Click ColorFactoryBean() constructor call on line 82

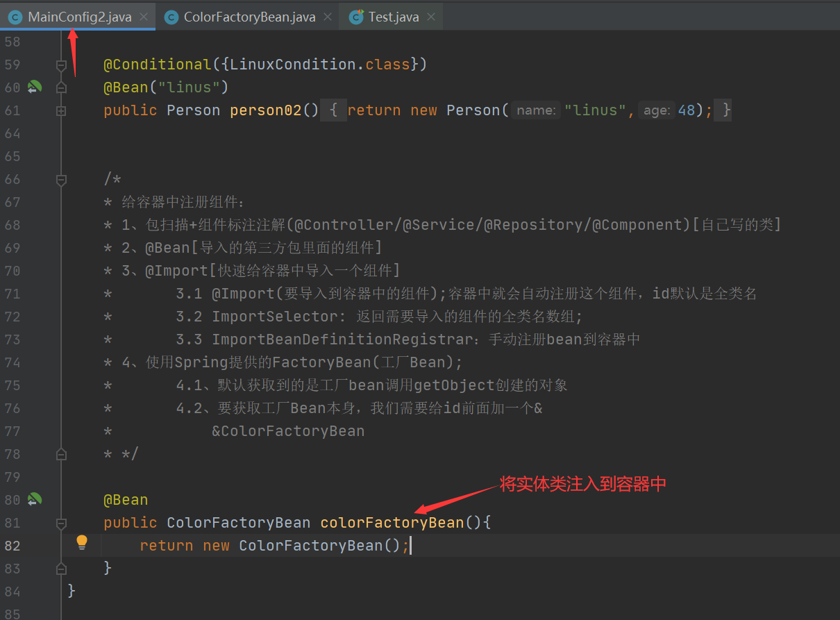[320, 545]
